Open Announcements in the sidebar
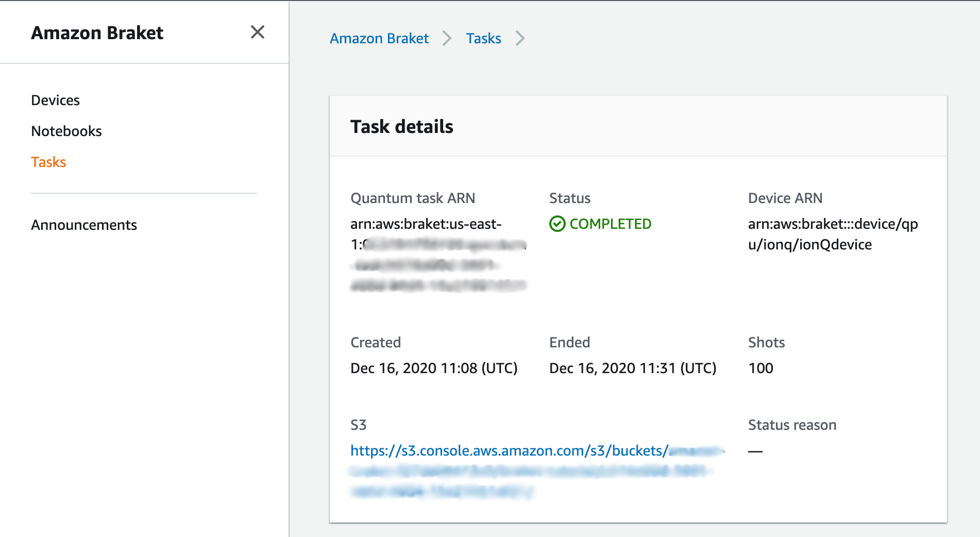The image size is (980, 537). (83, 225)
